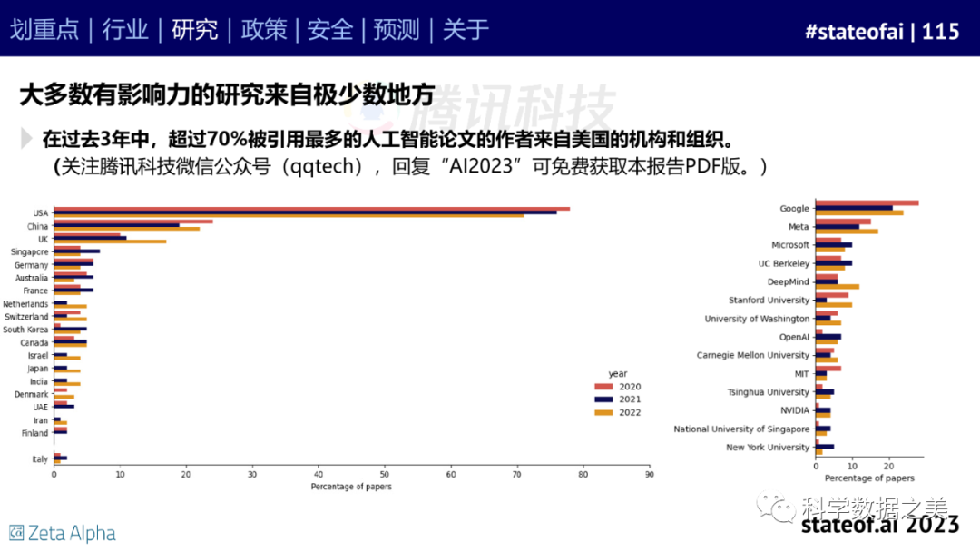Click the orange 2022 legend swatch
The width and height of the screenshot is (980, 552).
click(603, 412)
